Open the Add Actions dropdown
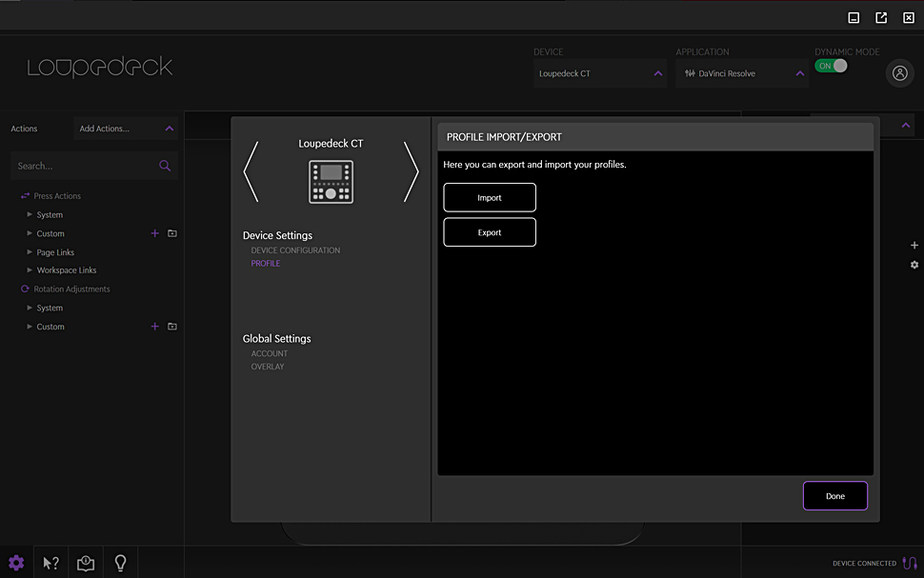924x578 pixels. click(126, 129)
